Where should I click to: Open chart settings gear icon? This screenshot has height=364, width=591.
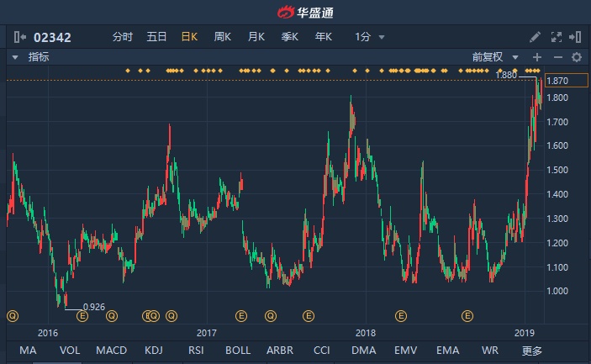tap(577, 57)
